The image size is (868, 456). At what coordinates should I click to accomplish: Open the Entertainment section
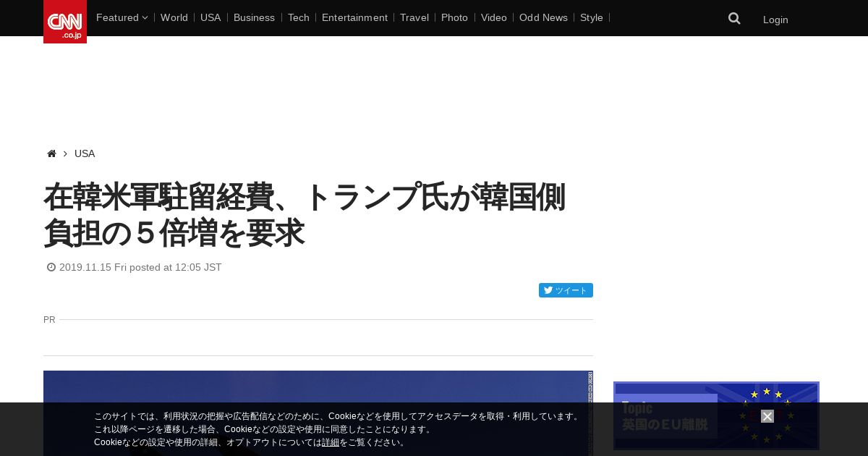click(354, 17)
